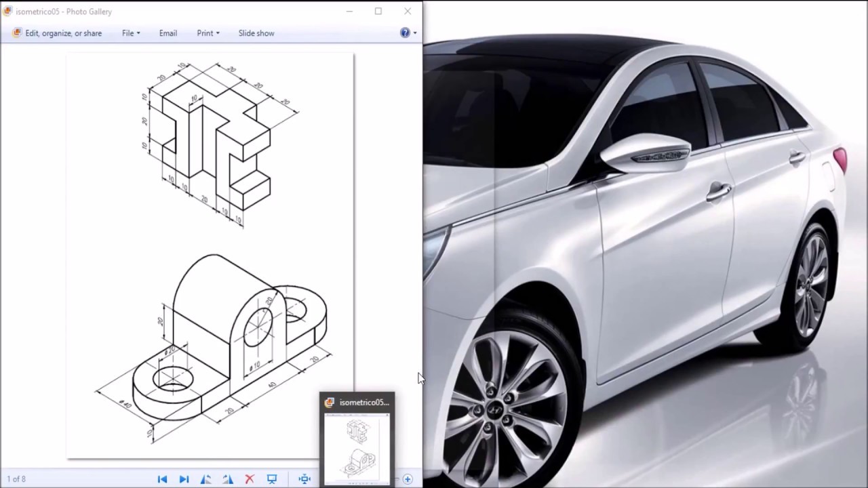Minimize the Photo Gallery window

point(349,11)
